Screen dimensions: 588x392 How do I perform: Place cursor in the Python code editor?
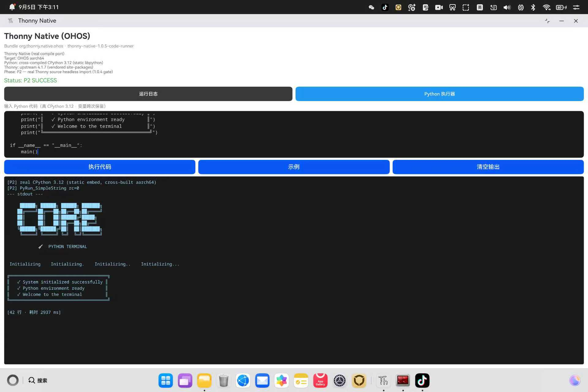(x=294, y=134)
